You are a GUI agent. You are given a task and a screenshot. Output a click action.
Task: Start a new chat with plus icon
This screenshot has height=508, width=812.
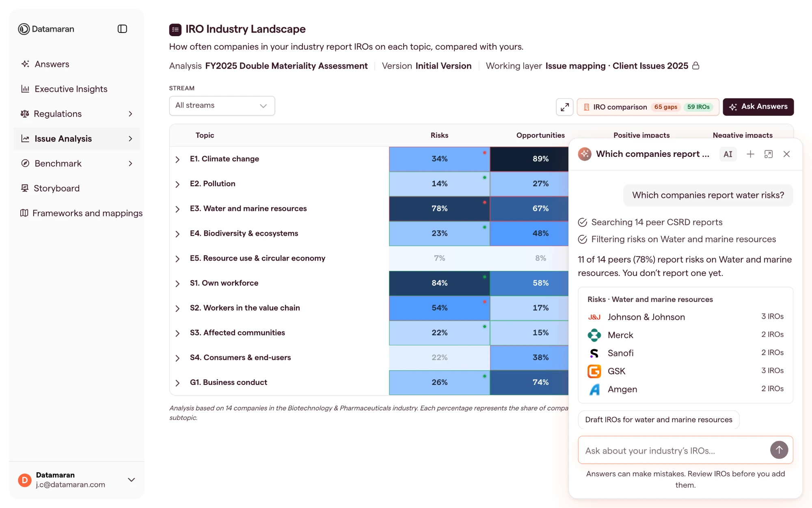click(x=750, y=154)
